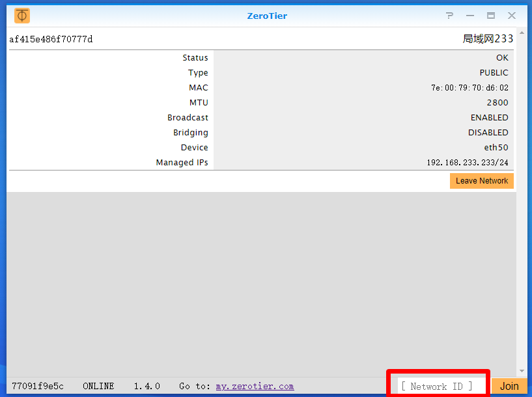Click the Device row label
The image size is (532, 397).
tap(195, 148)
